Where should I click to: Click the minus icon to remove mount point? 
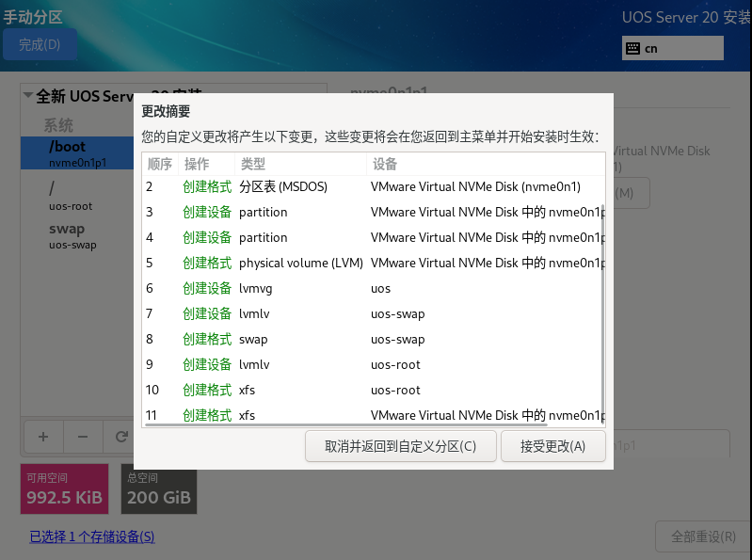pos(83,437)
